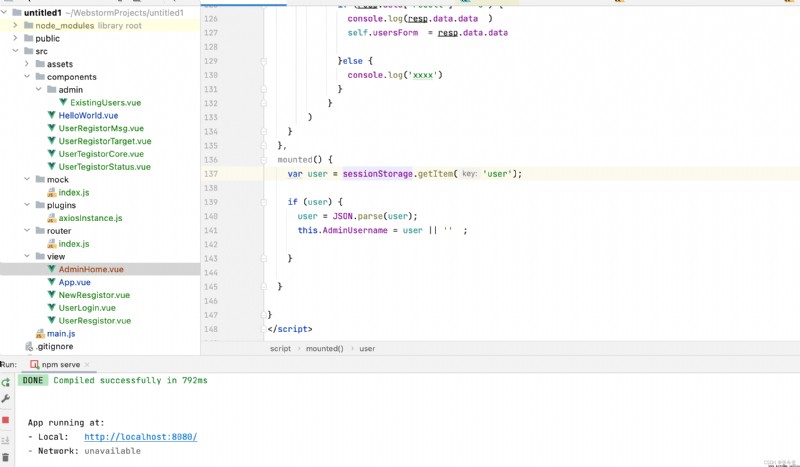
Task: Click the Vue icon of NewResgistor.vue
Action: coord(52,294)
